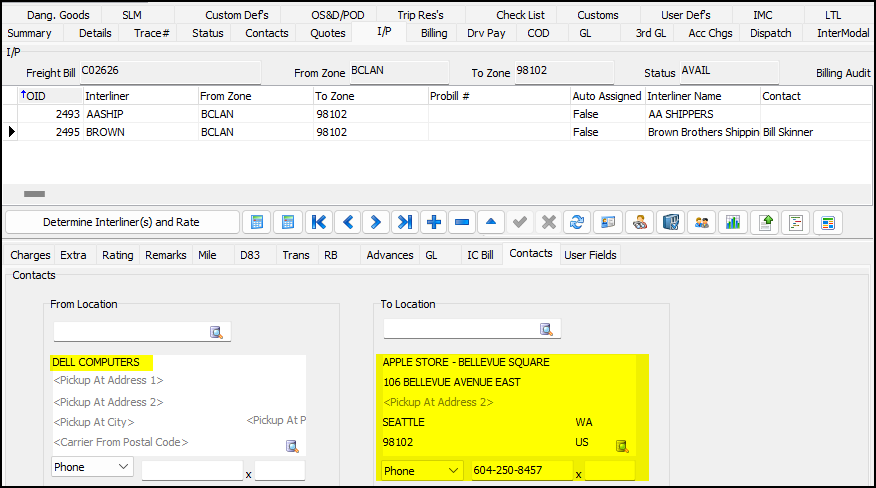Image resolution: width=876 pixels, height=488 pixels.
Task: Select the AASHIP interliner row
Action: [x=105, y=114]
